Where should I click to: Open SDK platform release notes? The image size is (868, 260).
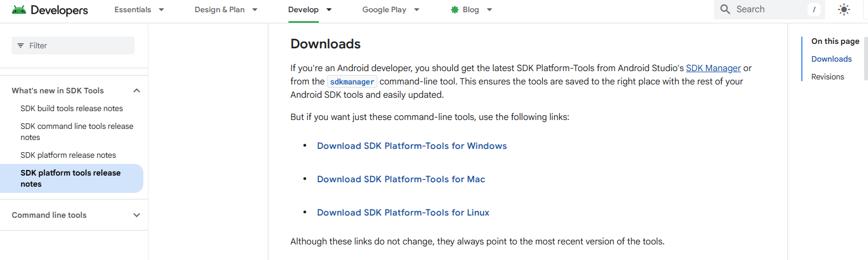tap(68, 155)
